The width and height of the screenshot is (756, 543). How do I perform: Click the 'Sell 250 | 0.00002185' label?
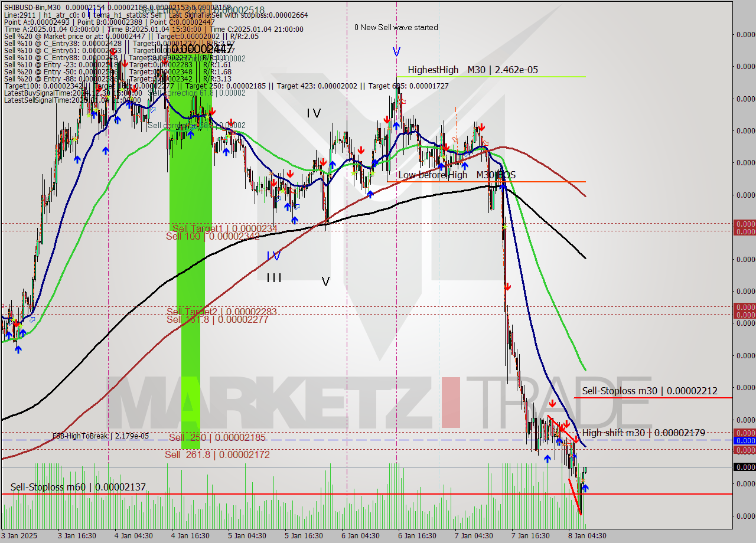pyautogui.click(x=217, y=437)
